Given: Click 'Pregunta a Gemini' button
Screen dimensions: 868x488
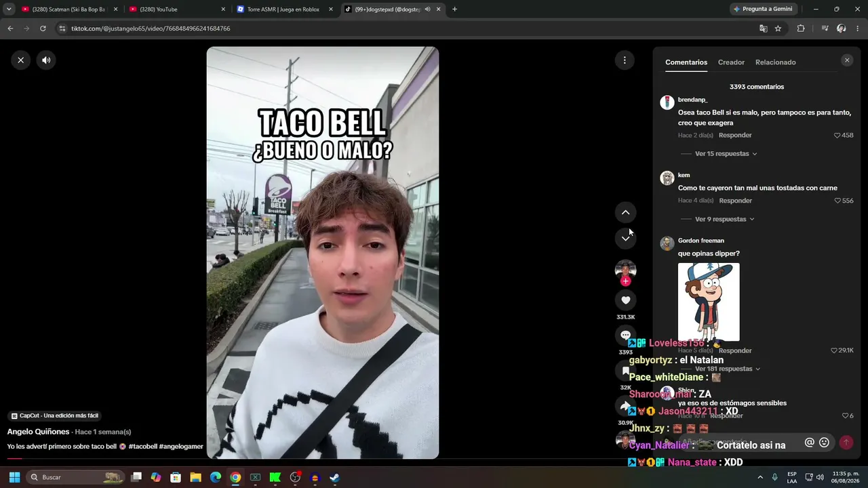Looking at the screenshot, I should tap(762, 9).
